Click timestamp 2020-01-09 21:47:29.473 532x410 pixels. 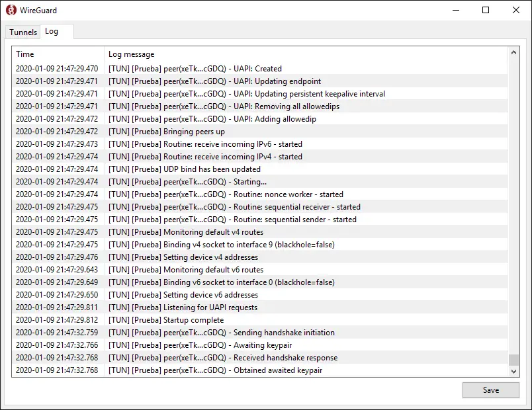[57, 143]
